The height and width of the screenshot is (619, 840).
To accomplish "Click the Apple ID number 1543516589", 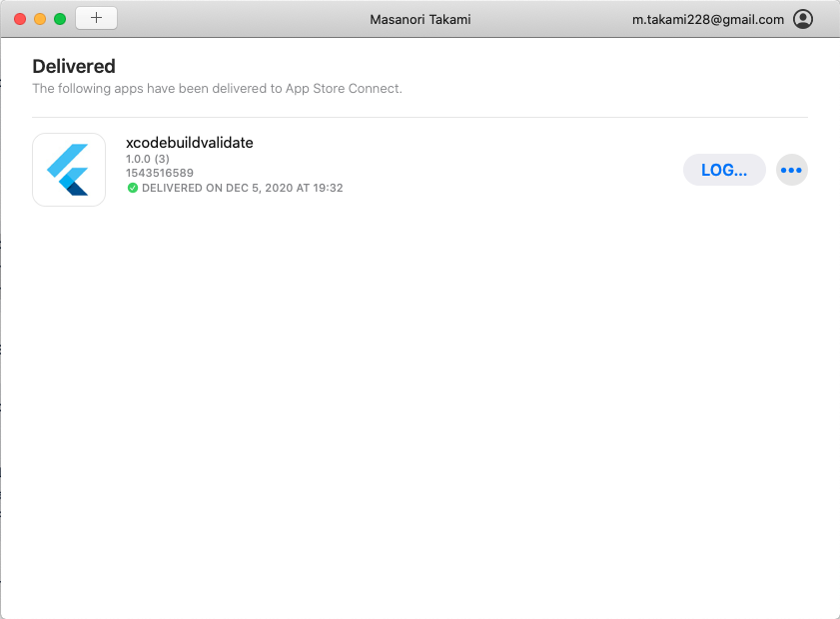I will 160,173.
